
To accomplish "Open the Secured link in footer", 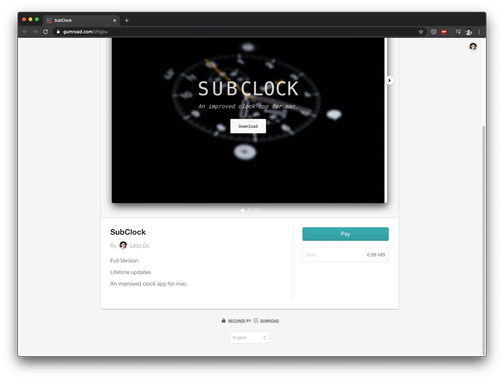I will coord(236,321).
